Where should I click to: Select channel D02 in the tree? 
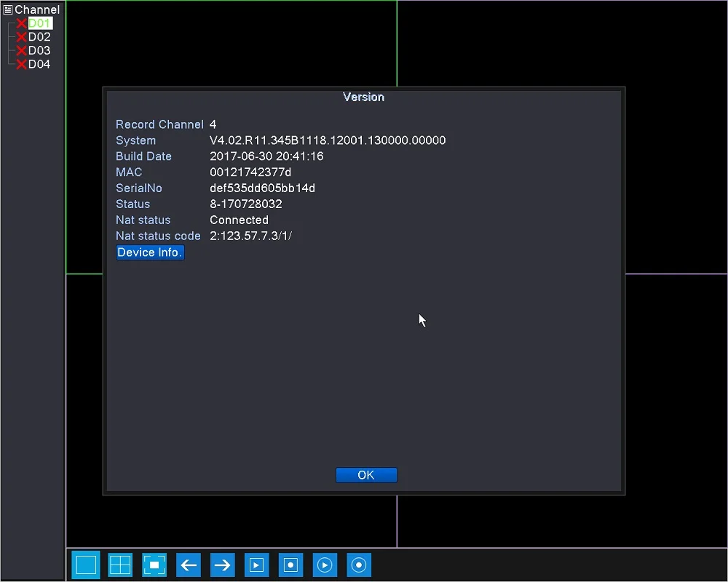[x=39, y=36]
